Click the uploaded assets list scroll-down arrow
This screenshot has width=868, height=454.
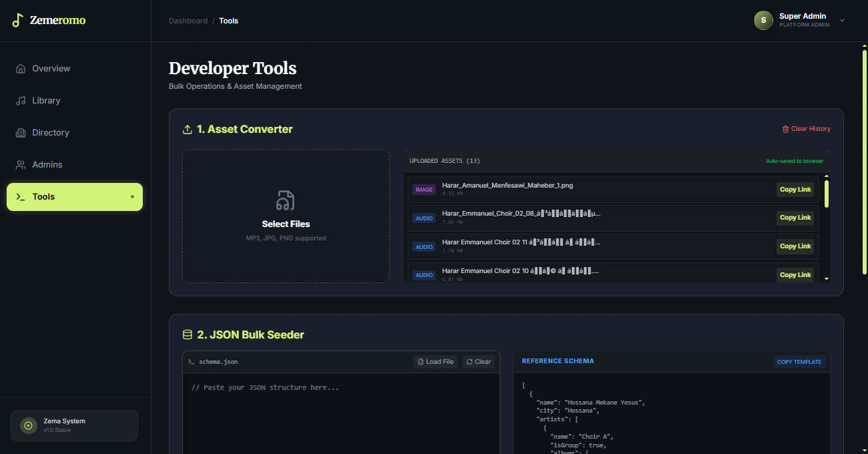tap(827, 278)
